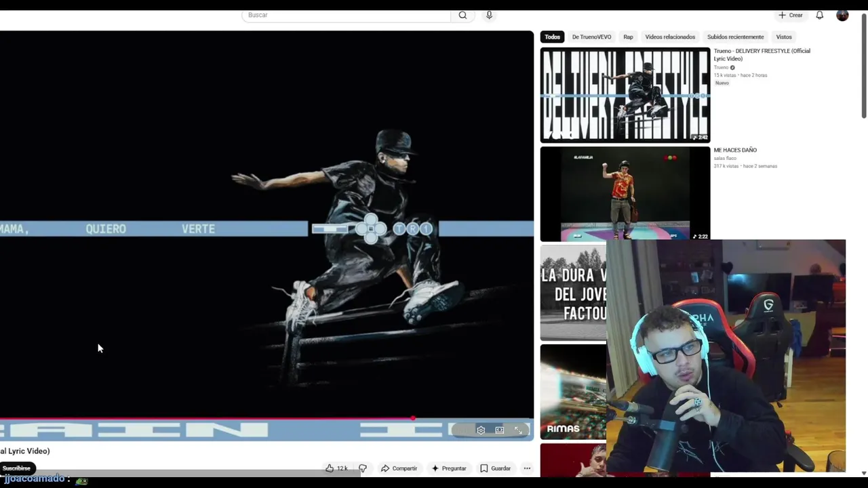Screen dimensions: 868x488
Task: Click the Nuevo badge
Action: point(722,83)
